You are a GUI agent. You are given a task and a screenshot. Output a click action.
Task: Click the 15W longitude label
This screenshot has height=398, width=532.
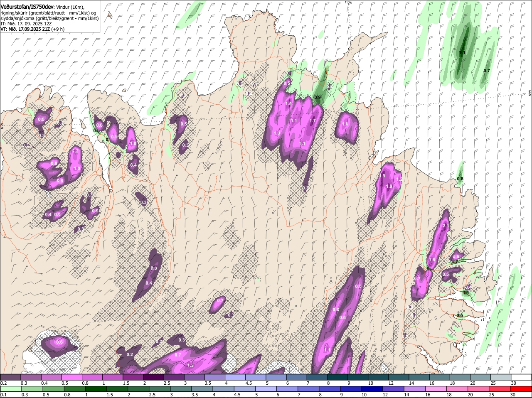(x=348, y=2)
